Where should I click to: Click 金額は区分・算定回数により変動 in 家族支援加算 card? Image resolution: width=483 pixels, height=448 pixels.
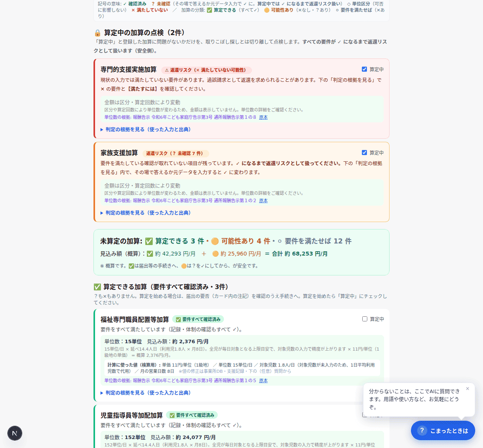(x=142, y=186)
